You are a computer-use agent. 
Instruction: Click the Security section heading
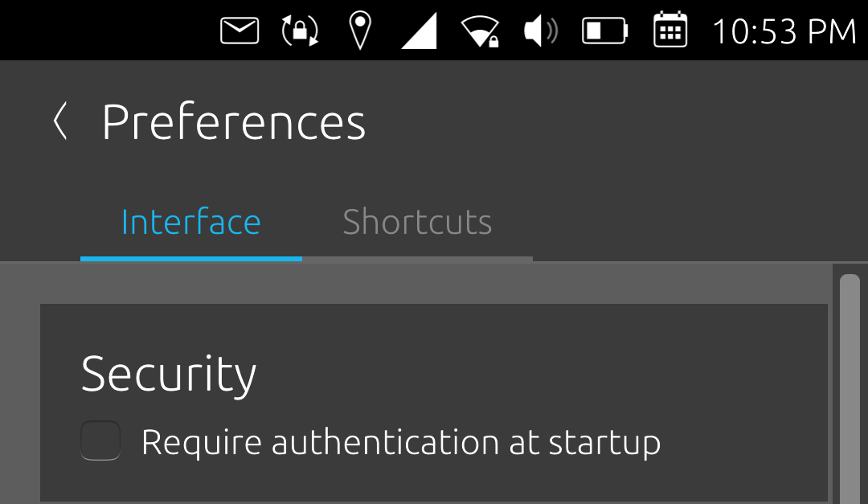(x=169, y=374)
